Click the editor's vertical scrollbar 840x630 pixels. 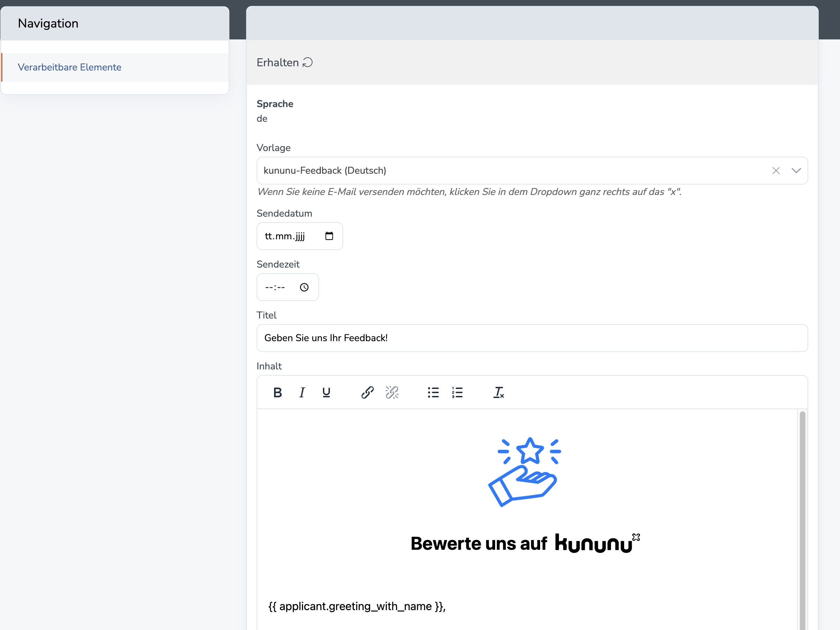[802, 520]
